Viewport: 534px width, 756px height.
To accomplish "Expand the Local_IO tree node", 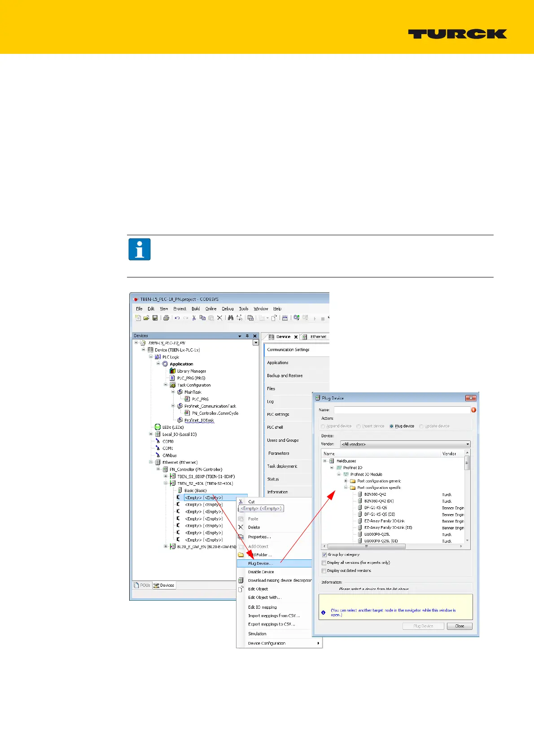I will coord(151,434).
